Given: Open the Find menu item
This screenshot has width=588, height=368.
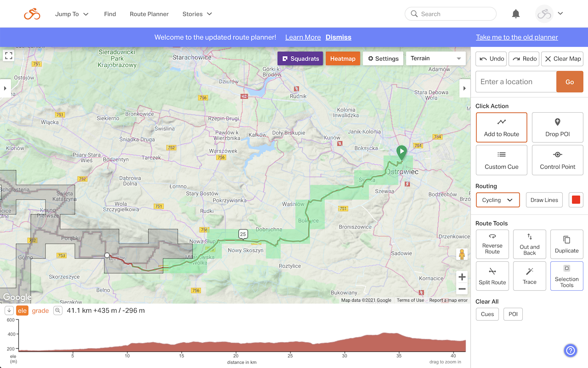Looking at the screenshot, I should pos(110,14).
